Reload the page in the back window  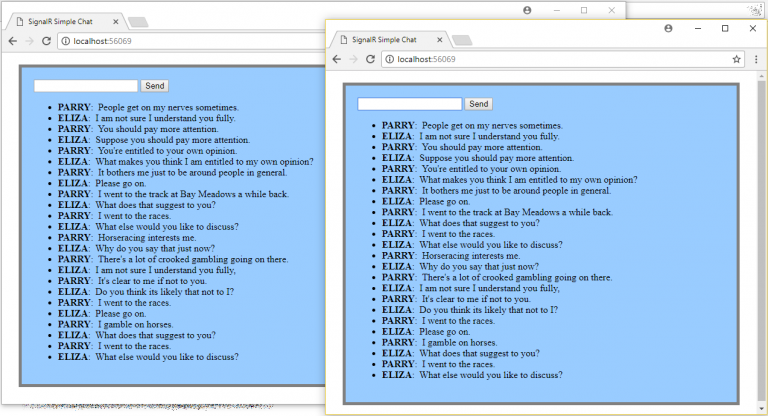tap(47, 41)
